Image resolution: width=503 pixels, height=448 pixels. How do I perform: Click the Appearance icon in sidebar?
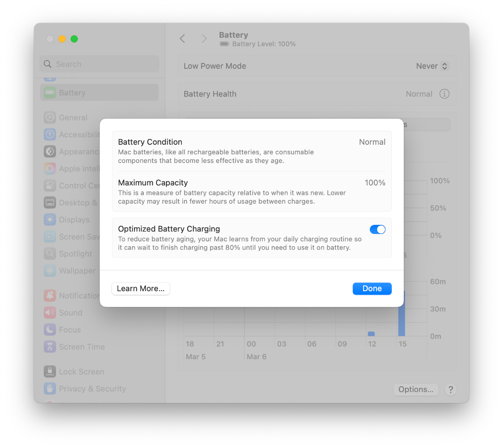pyautogui.click(x=50, y=151)
